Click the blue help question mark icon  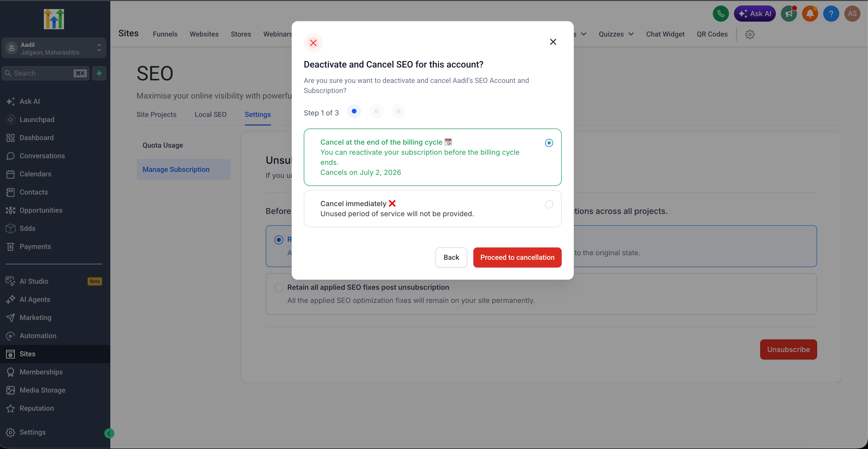[831, 14]
